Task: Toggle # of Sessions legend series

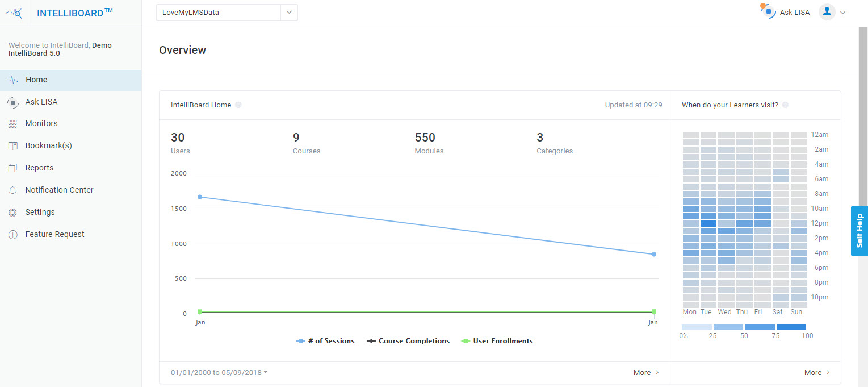Action: click(325, 341)
